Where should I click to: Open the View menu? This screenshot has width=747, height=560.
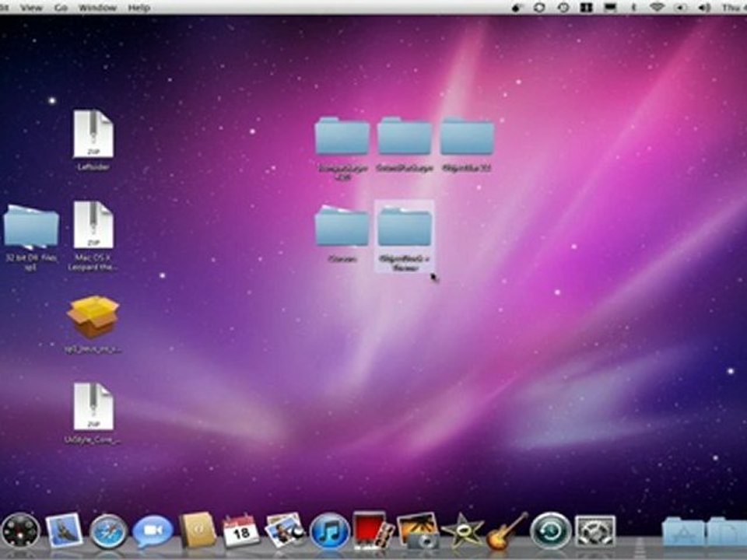(31, 8)
